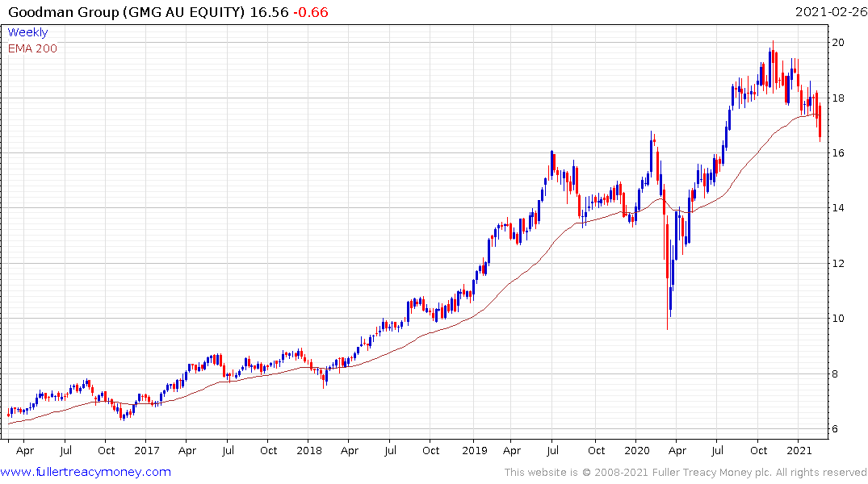Image resolution: width=868 pixels, height=484 pixels.
Task: Click the x-axis label 2021
Action: pyautogui.click(x=799, y=450)
